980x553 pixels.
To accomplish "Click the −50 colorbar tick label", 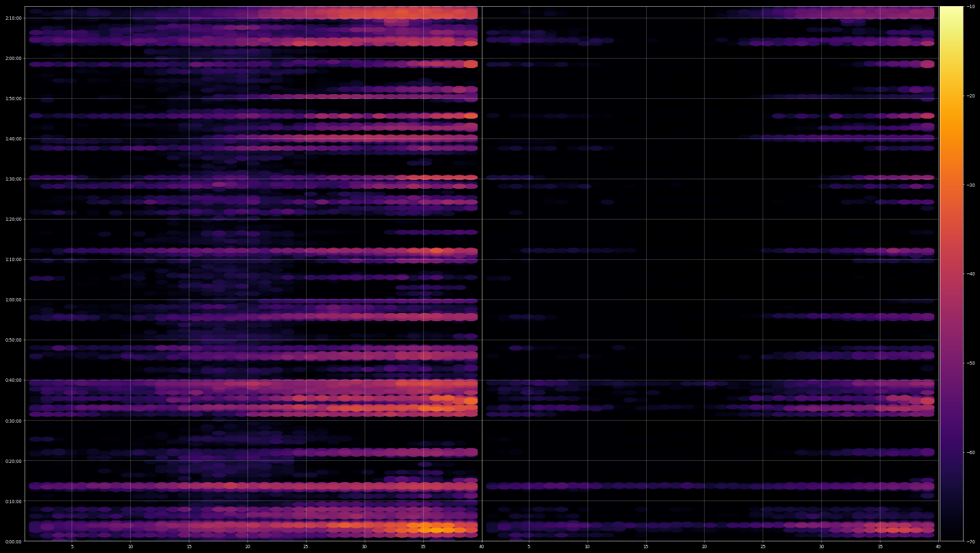I will click(970, 363).
